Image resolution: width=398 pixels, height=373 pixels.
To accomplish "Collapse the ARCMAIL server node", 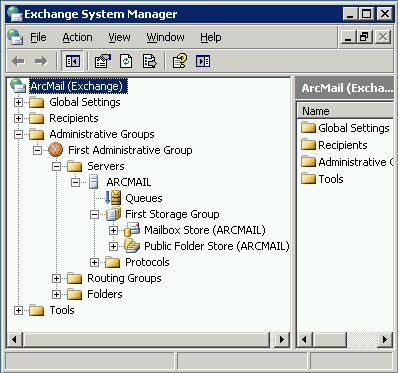I will [76, 182].
